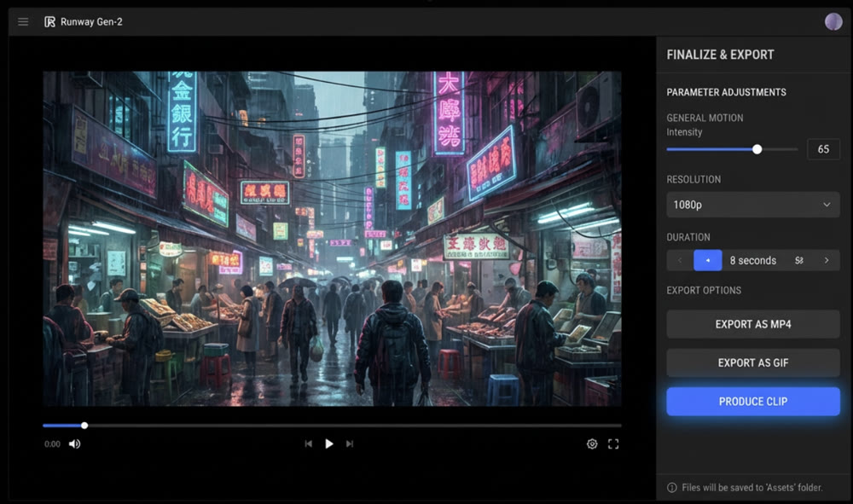
Task: Click the General Motion intensity slider handle
Action: (x=757, y=149)
